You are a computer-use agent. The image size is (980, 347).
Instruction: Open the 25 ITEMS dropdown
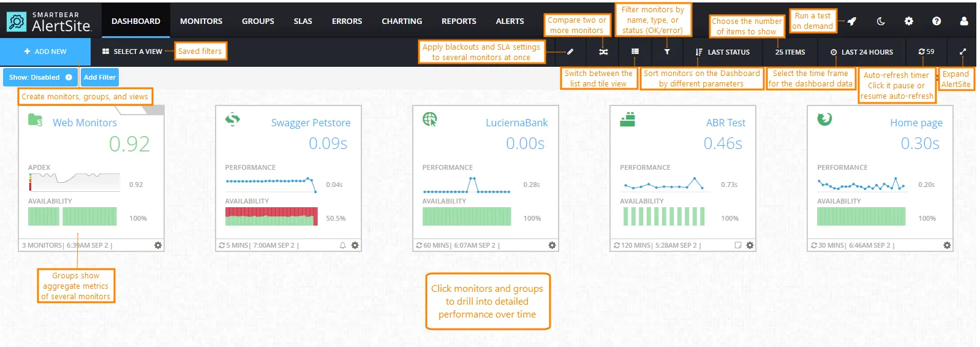click(x=790, y=52)
